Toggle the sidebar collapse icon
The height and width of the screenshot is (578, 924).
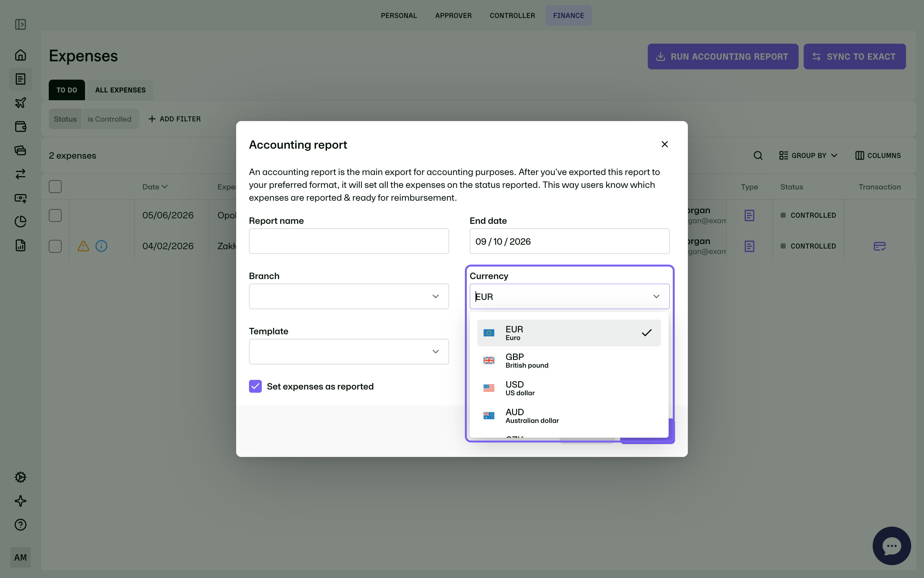[x=21, y=24]
